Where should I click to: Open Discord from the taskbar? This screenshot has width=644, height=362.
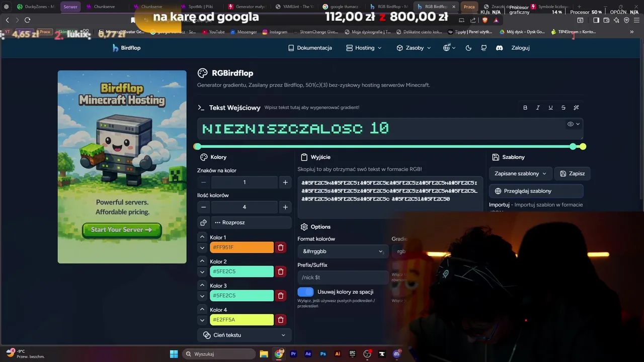(x=397, y=354)
